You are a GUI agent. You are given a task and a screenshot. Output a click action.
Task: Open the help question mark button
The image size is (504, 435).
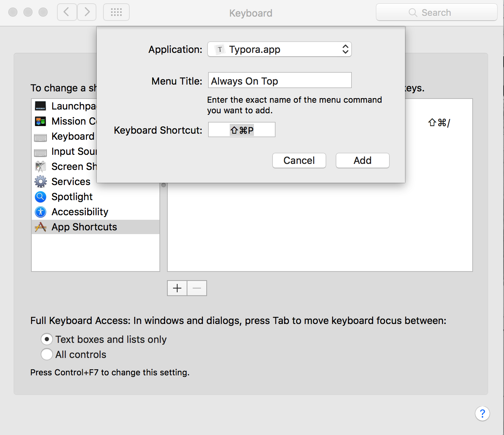(x=482, y=413)
